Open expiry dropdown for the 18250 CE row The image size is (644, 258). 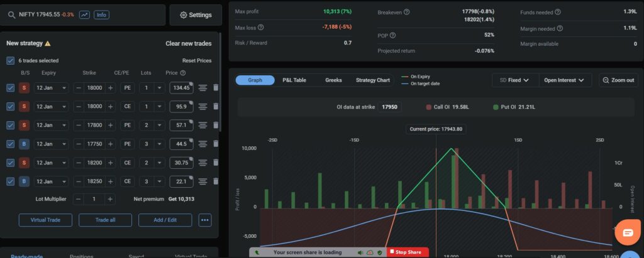tap(51, 181)
